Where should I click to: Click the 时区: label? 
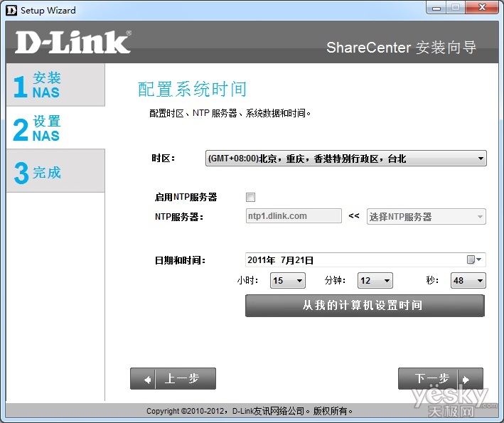click(163, 158)
